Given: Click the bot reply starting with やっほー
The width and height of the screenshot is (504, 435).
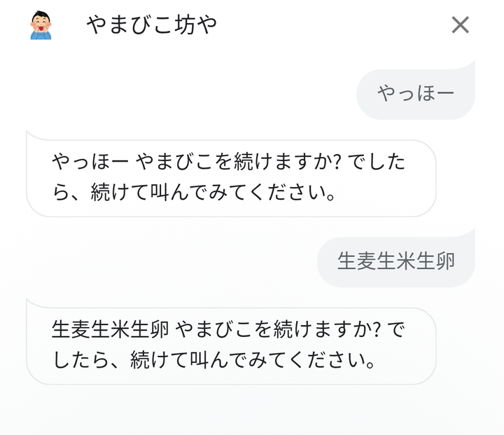Looking at the screenshot, I should coord(231,178).
